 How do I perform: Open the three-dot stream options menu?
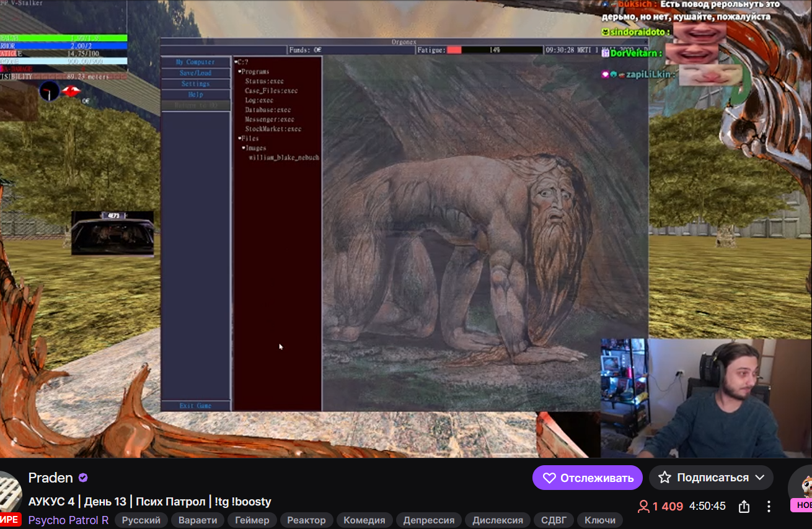click(x=769, y=506)
